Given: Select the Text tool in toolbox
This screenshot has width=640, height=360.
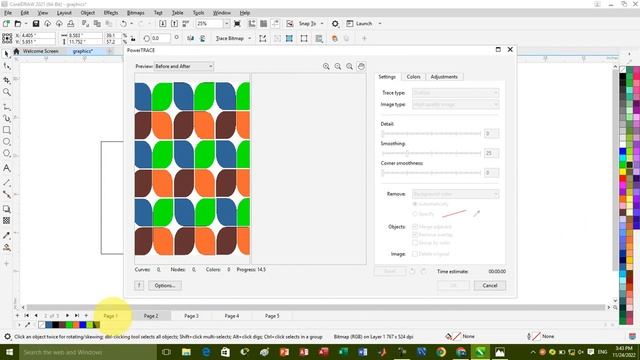Looking at the screenshot, I should coord(7,168).
